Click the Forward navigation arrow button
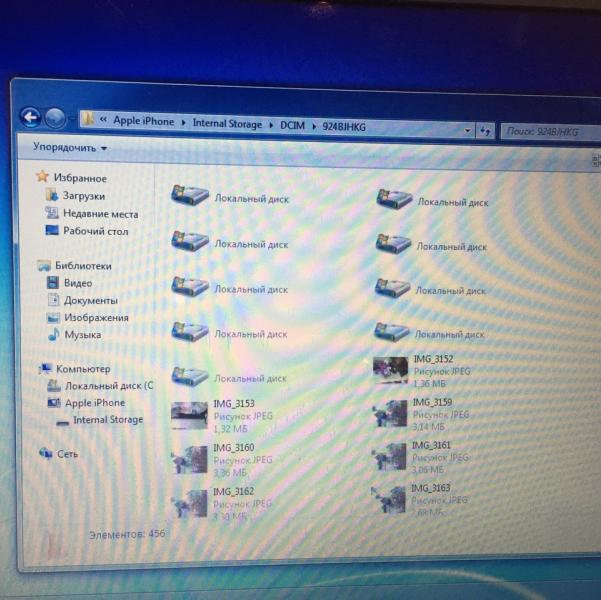The width and height of the screenshot is (601, 600). (x=55, y=118)
